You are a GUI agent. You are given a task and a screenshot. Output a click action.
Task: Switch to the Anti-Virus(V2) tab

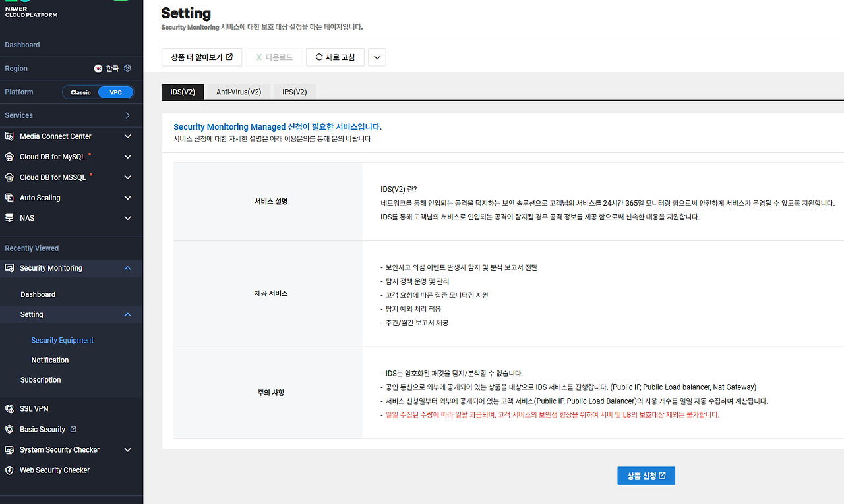pyautogui.click(x=239, y=92)
